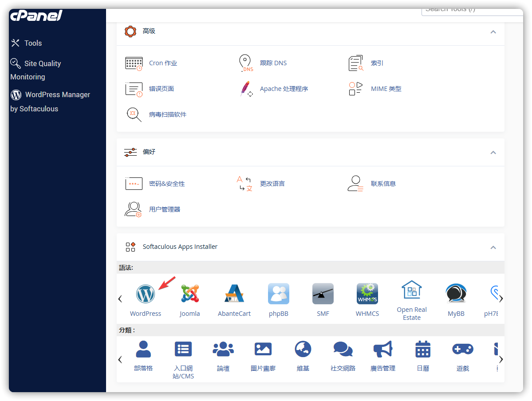
Task: Open Site Quality Monitoring in sidebar
Action: [x=35, y=70]
